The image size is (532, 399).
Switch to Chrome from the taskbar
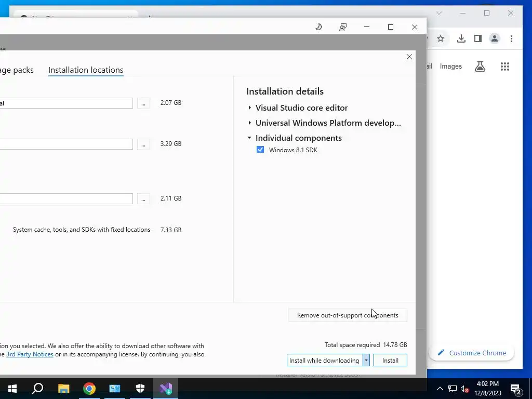point(89,389)
